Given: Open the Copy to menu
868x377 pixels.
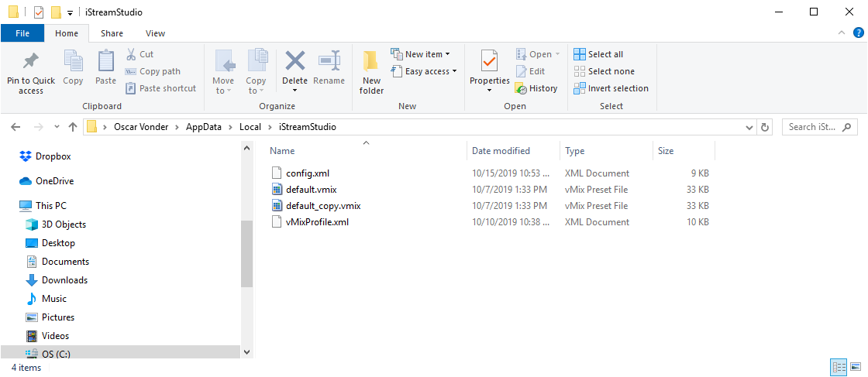Looking at the screenshot, I should [257, 73].
